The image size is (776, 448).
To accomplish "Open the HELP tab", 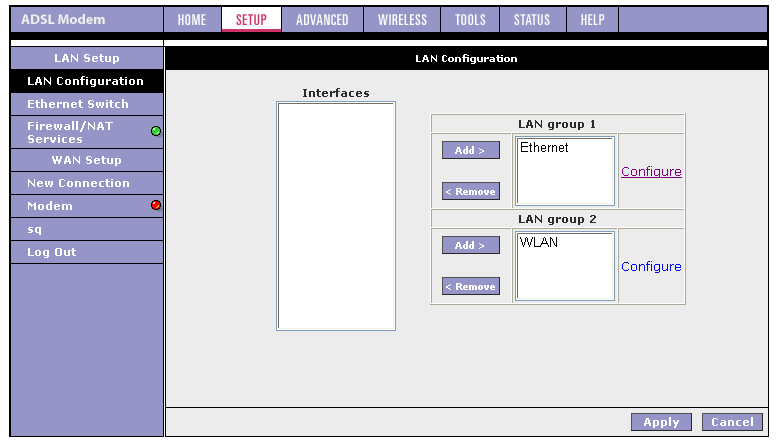I will pos(592,20).
